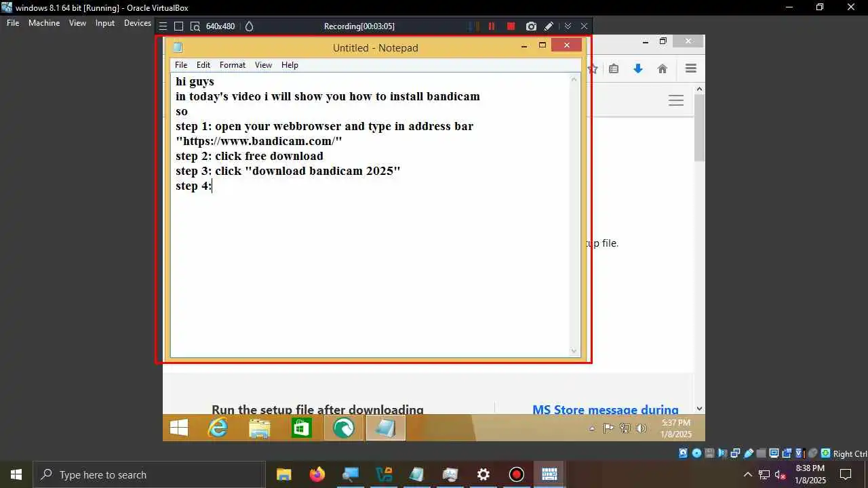
Task: Go to browser home page icon
Action: [663, 68]
